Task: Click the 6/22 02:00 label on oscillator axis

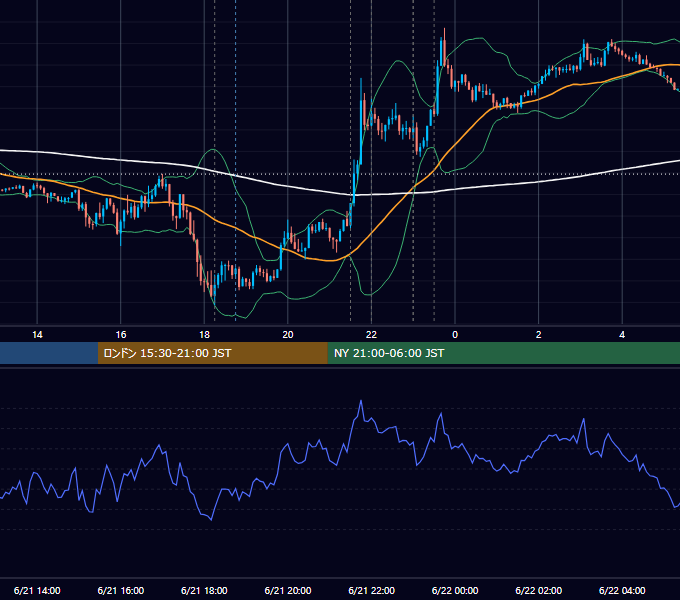Action: pyautogui.click(x=539, y=590)
